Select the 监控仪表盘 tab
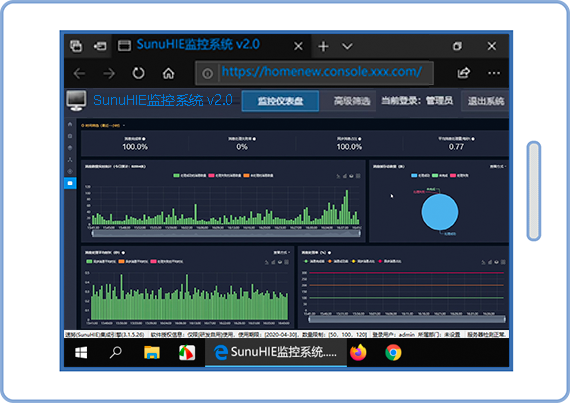 [x=280, y=101]
